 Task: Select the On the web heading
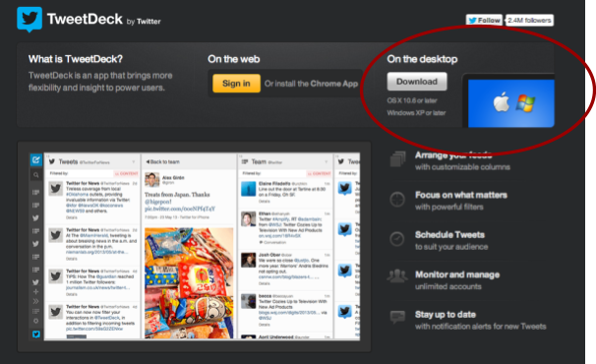tap(233, 59)
